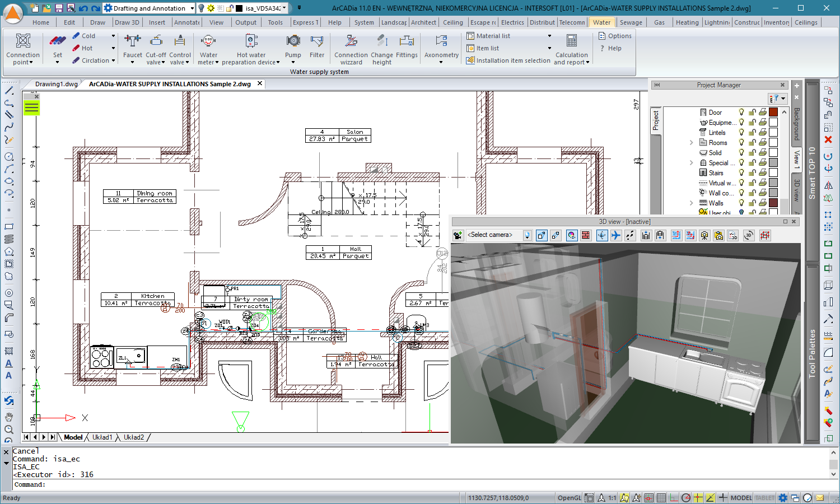
Task: Change the Walls layer color swatch
Action: [x=773, y=203]
